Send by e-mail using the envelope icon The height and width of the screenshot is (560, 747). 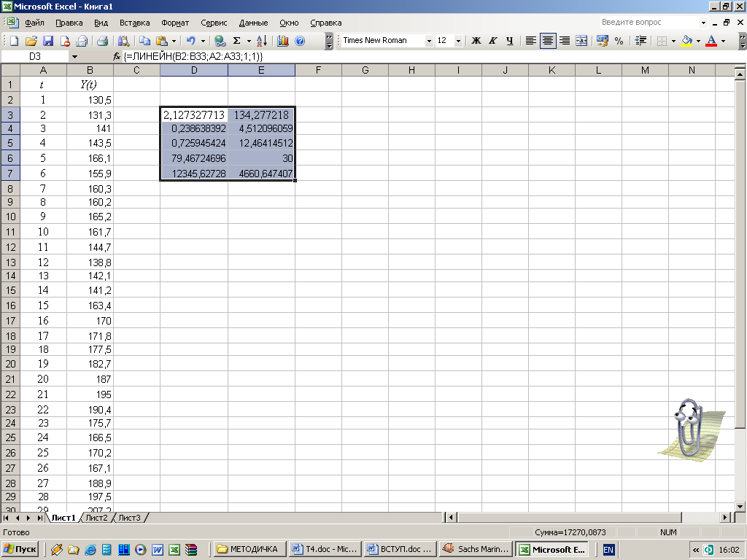coord(82,41)
